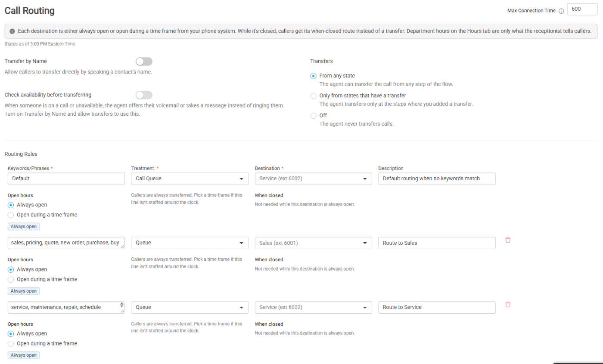603x364 pixels.
Task: Enable the Transfer by Name toggle
Action: coord(144,62)
